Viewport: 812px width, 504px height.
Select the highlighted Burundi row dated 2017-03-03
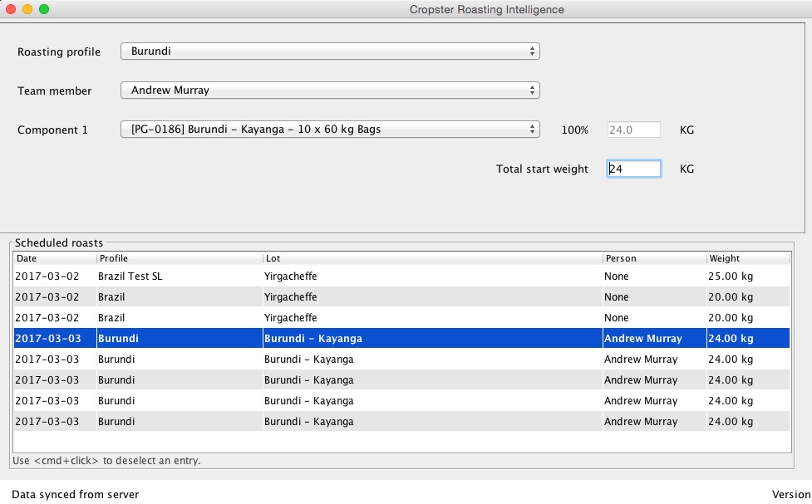coord(402,339)
